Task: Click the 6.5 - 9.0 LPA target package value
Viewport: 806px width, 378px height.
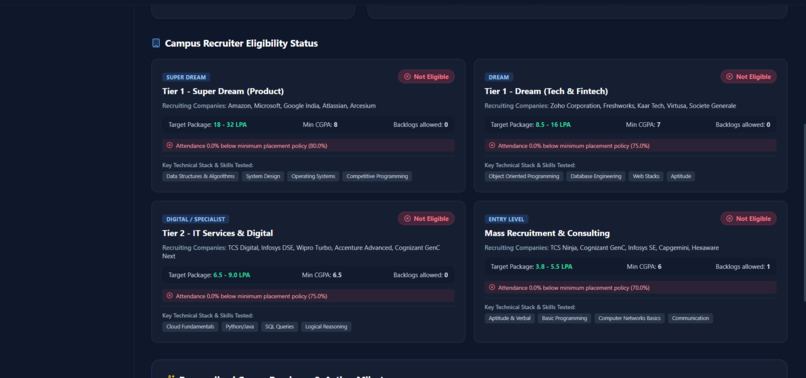Action: (x=232, y=275)
